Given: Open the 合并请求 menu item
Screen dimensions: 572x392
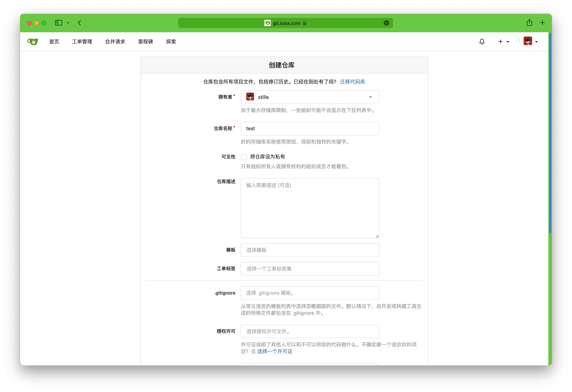Looking at the screenshot, I should click(x=115, y=42).
